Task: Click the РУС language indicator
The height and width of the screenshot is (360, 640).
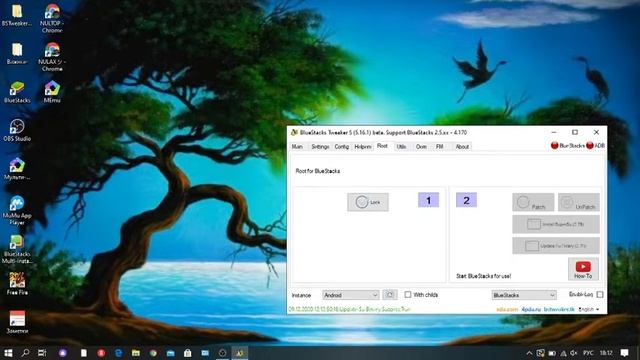Action: click(588, 353)
